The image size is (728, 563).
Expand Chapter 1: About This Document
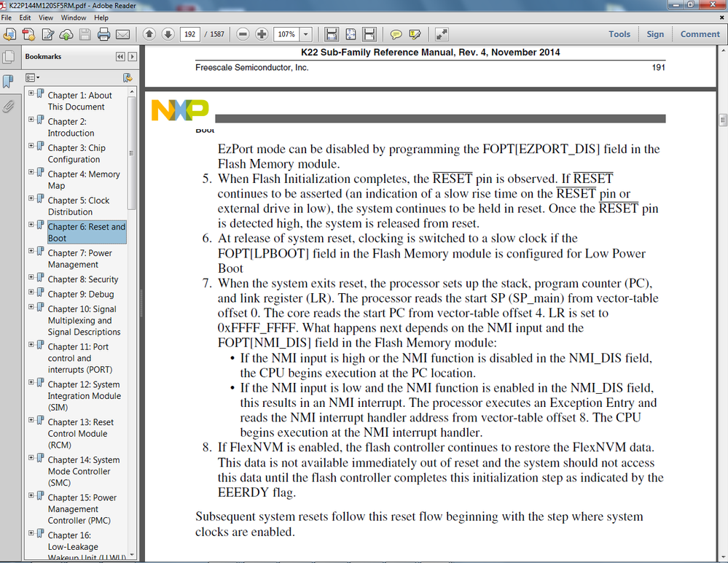(x=31, y=93)
